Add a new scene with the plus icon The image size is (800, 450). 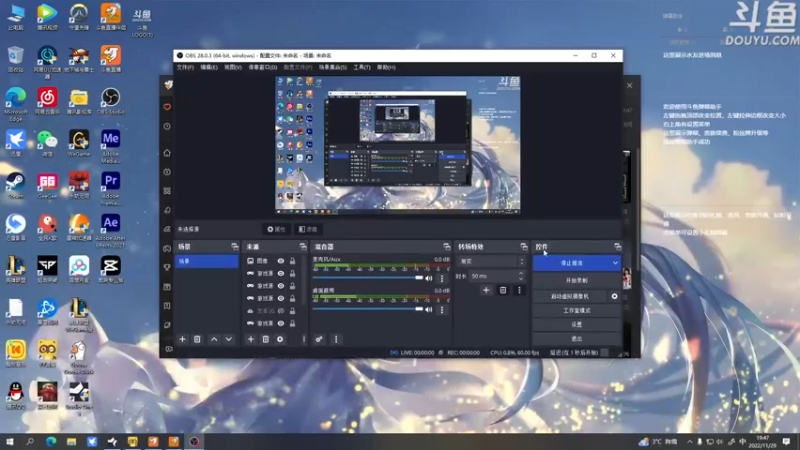point(182,339)
